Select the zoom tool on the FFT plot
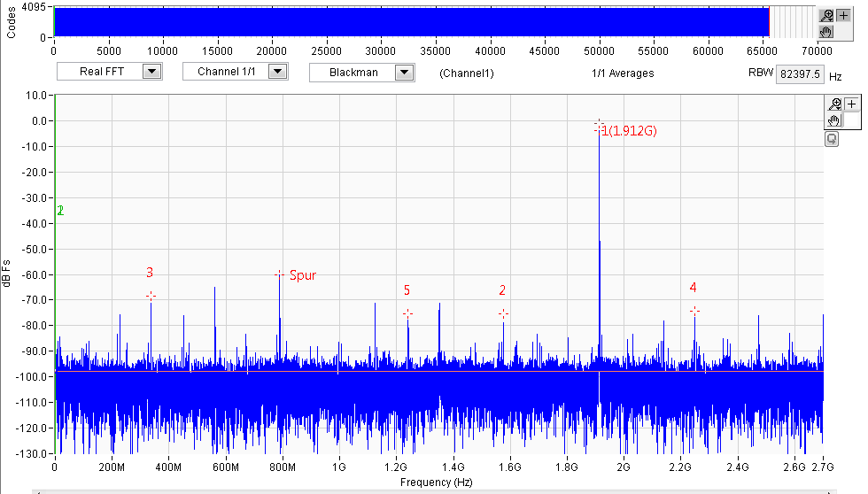Viewport: 868px width, 494px height. coord(834,104)
